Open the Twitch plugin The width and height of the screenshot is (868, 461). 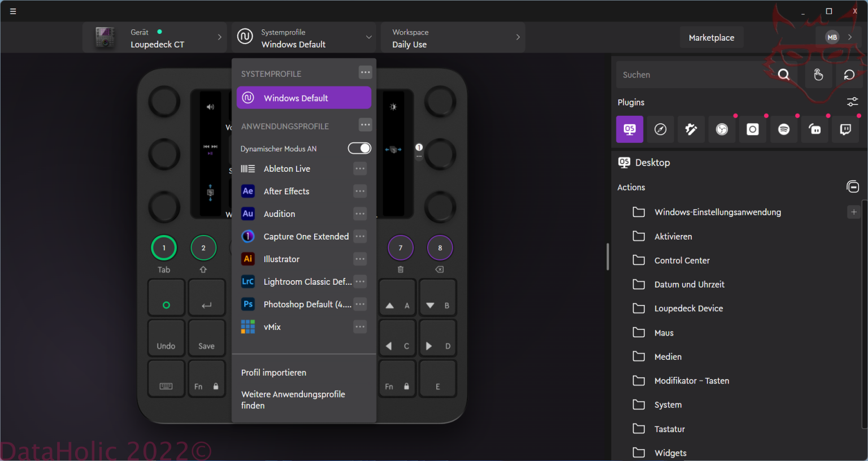(845, 129)
